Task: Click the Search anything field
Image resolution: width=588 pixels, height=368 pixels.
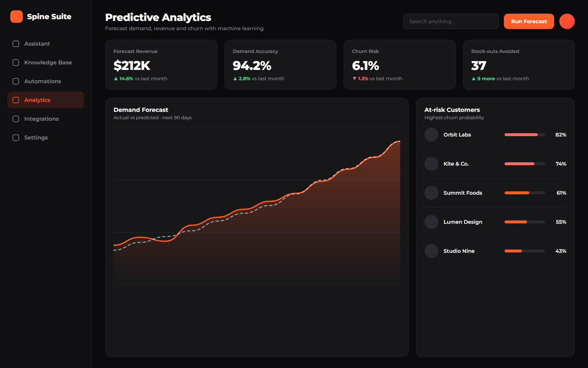Action: 451,21
